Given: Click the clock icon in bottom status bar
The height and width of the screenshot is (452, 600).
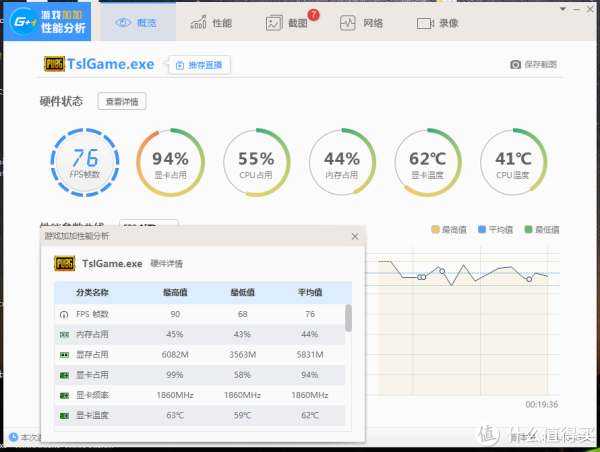Looking at the screenshot, I should pyautogui.click(x=13, y=437).
